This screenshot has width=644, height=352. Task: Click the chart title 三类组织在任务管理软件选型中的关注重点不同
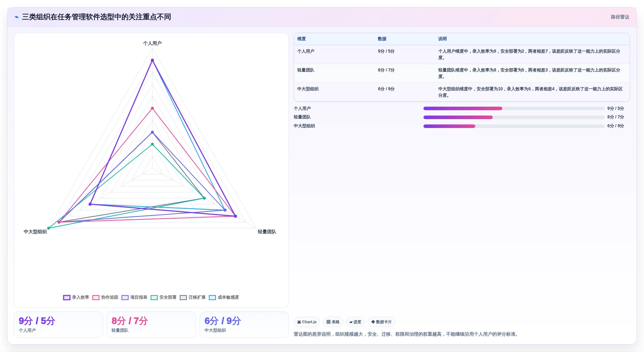coord(97,17)
